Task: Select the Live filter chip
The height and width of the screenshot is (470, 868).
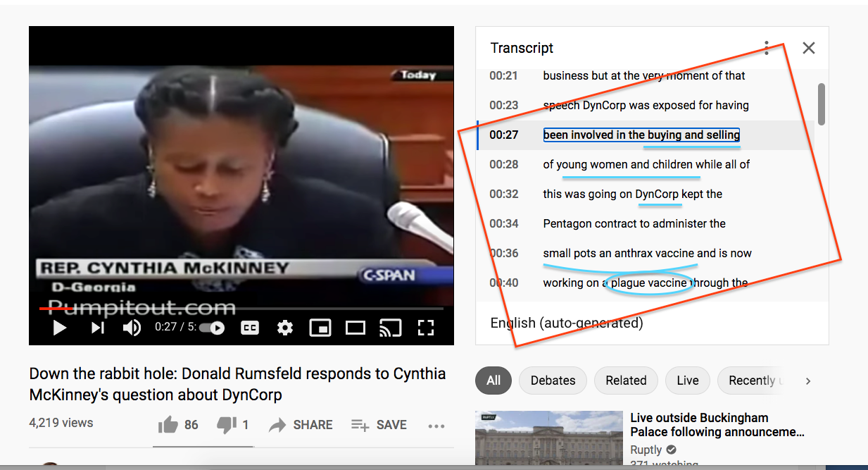Action: coord(688,381)
